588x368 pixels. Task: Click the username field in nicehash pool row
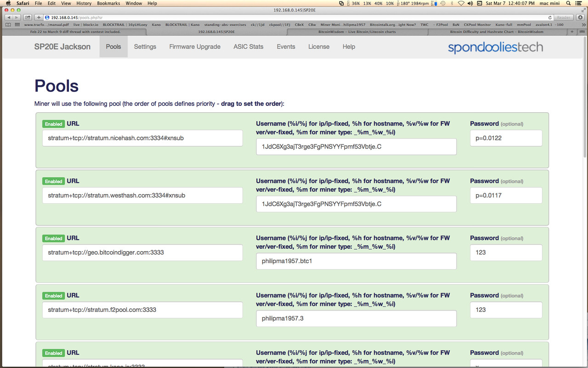(x=356, y=147)
